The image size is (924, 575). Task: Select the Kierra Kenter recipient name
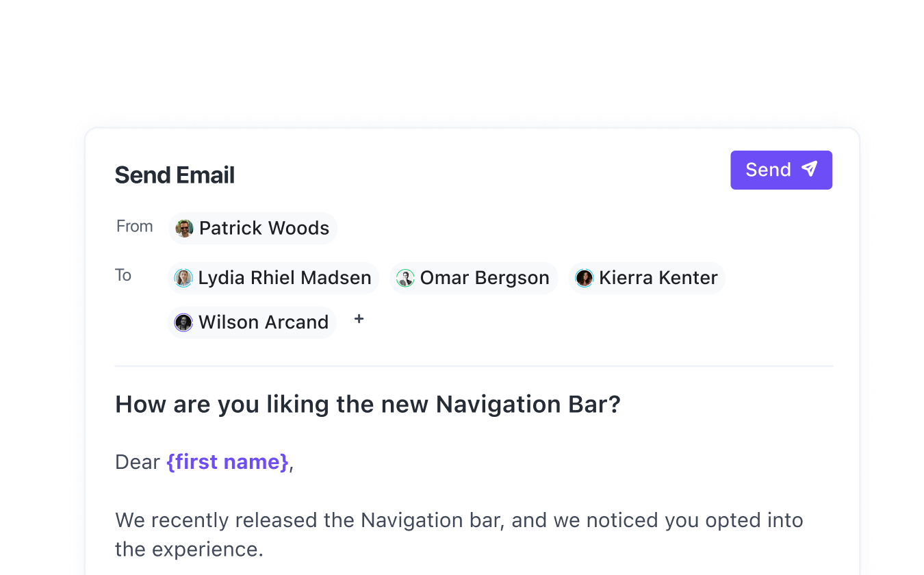658,278
